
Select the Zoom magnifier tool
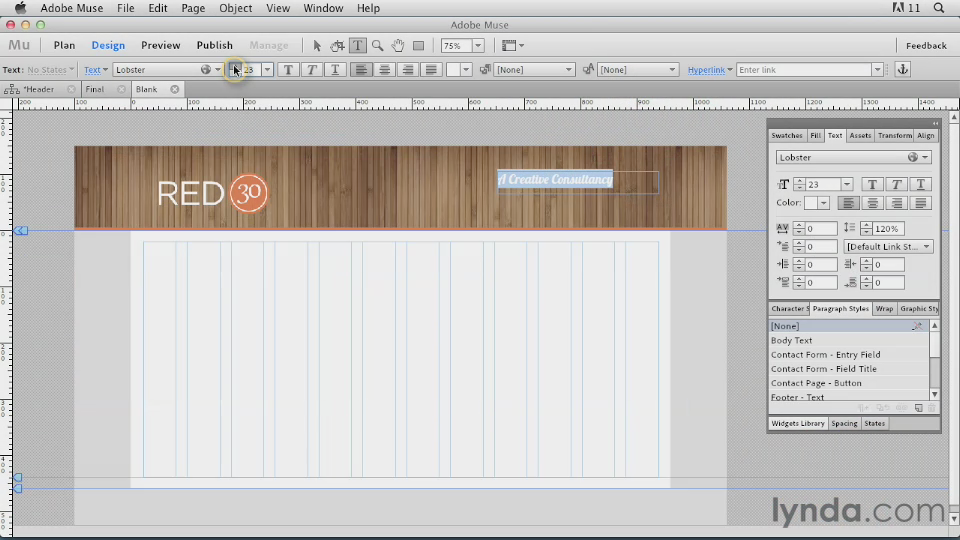(x=377, y=45)
